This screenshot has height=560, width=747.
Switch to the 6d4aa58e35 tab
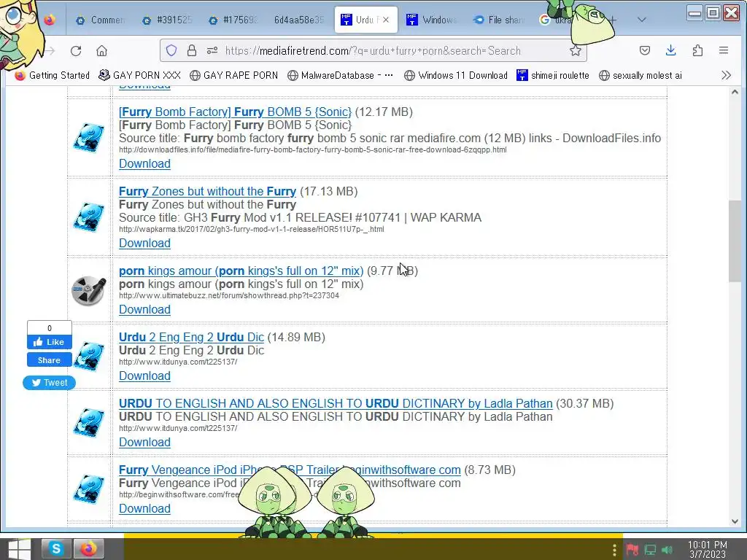pos(299,20)
